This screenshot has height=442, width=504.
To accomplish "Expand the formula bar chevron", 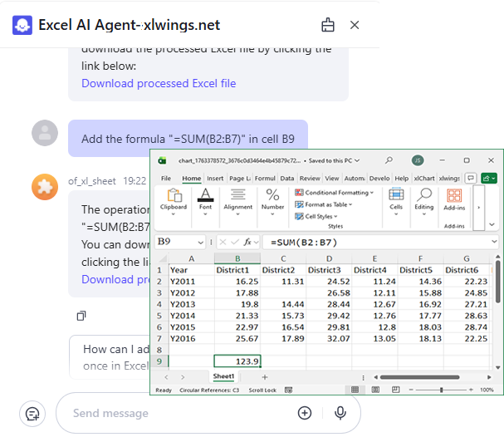I will point(494,242).
